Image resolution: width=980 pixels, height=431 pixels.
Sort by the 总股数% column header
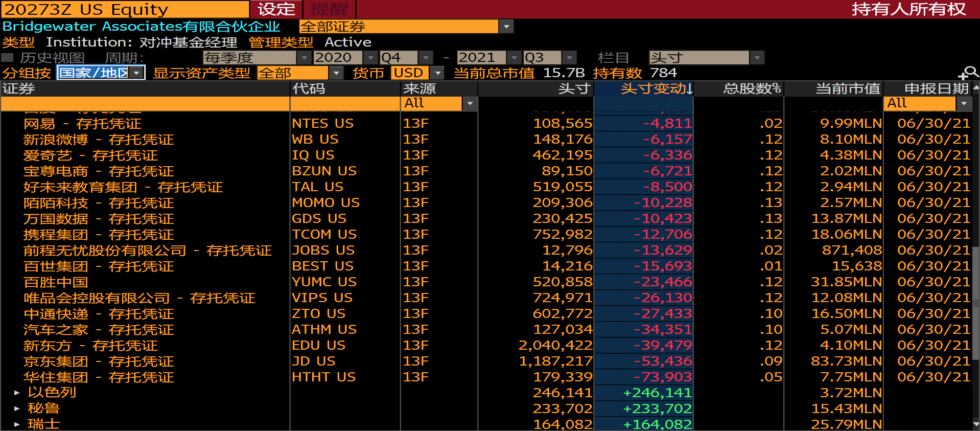pyautogui.click(x=738, y=89)
